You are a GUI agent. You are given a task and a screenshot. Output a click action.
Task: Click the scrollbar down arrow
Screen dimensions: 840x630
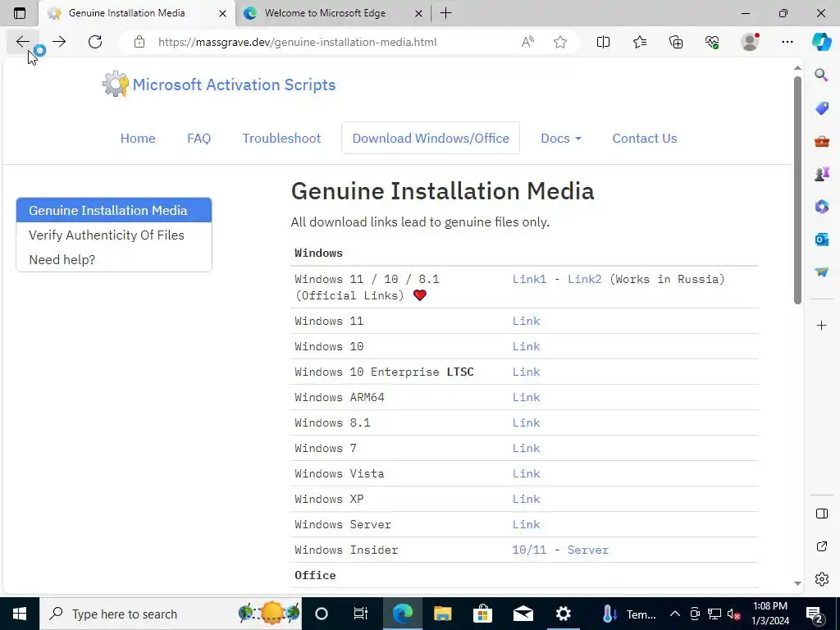[x=797, y=583]
